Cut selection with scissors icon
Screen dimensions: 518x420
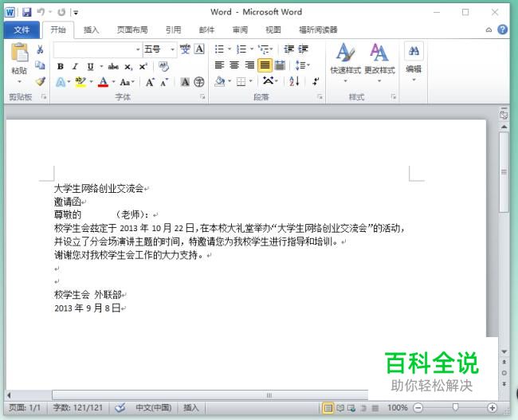click(40, 49)
